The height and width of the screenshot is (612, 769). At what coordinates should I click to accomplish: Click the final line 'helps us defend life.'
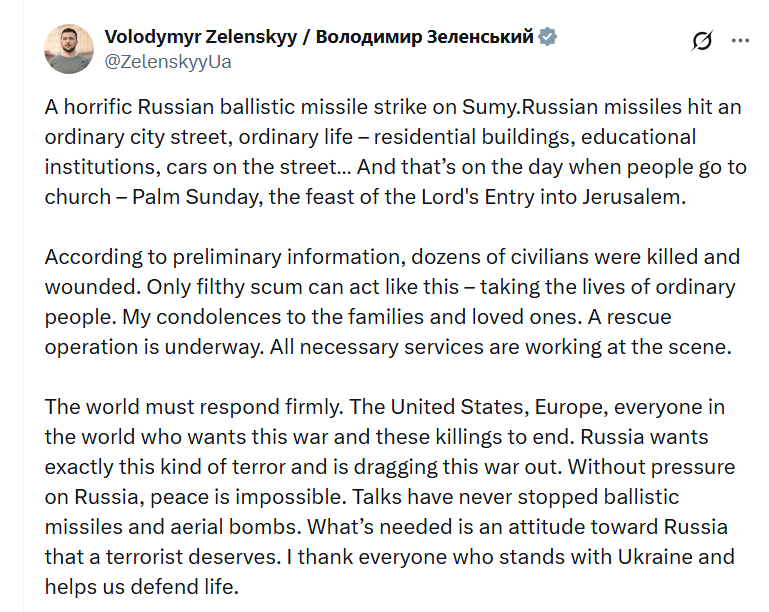[x=142, y=587]
